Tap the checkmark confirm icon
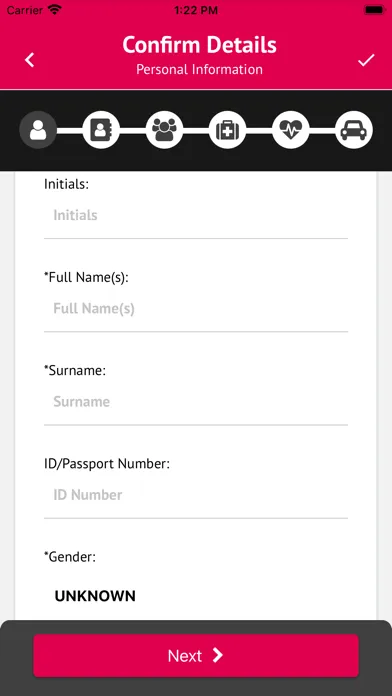392x696 pixels. point(366,60)
